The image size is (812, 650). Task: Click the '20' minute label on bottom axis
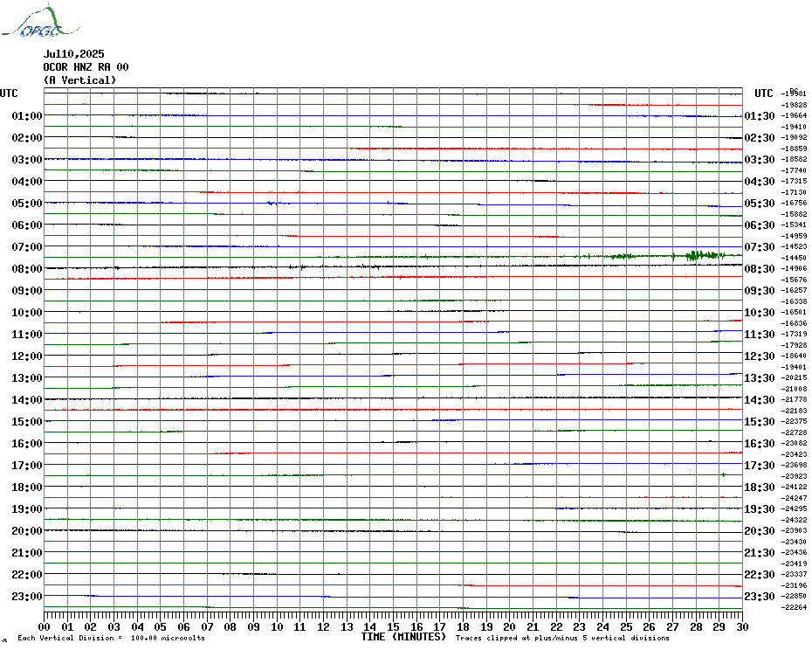coord(510,627)
